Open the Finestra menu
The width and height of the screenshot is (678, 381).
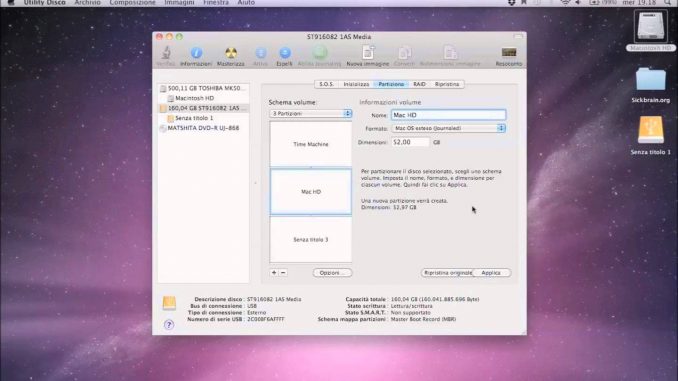216,3
